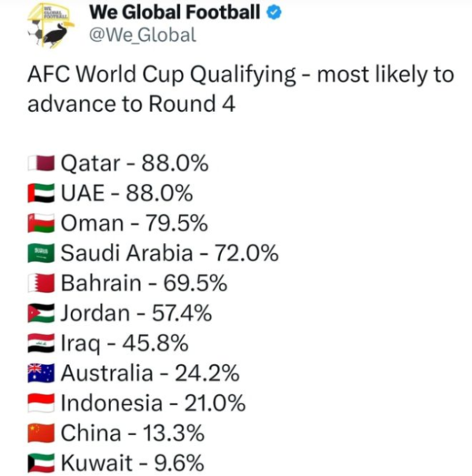The width and height of the screenshot is (472, 476).
Task: Click the Jordan flag icon
Action: (x=42, y=313)
